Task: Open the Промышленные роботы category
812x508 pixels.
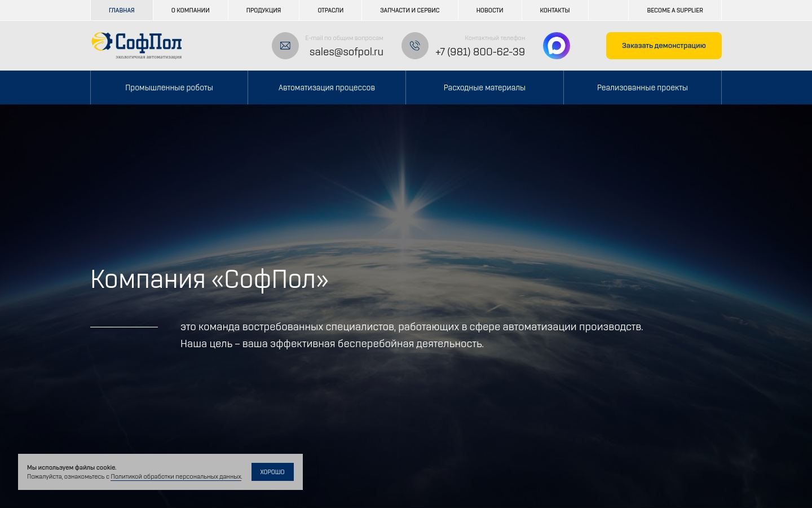Action: pyautogui.click(x=169, y=87)
